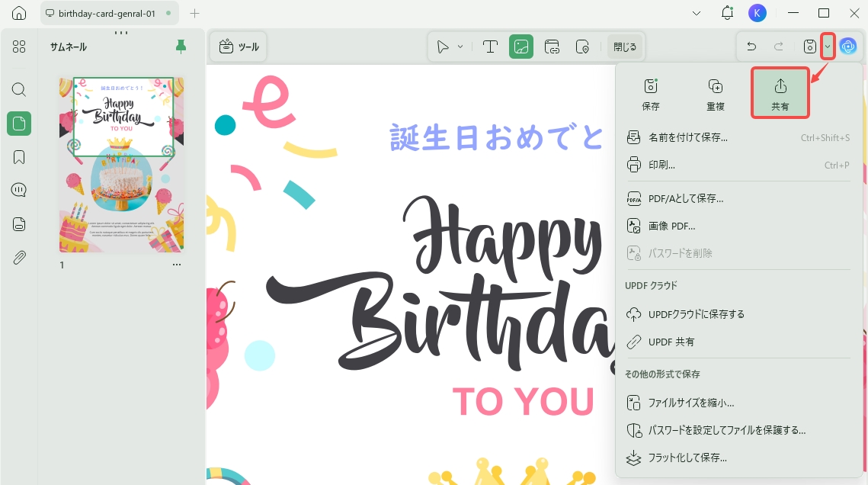868x485 pixels.
Task: Expand the select tool dropdown chevron
Action: [460, 47]
